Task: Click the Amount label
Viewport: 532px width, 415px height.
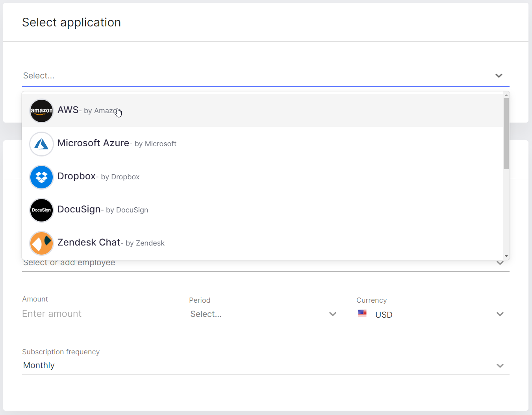Action: (35, 299)
